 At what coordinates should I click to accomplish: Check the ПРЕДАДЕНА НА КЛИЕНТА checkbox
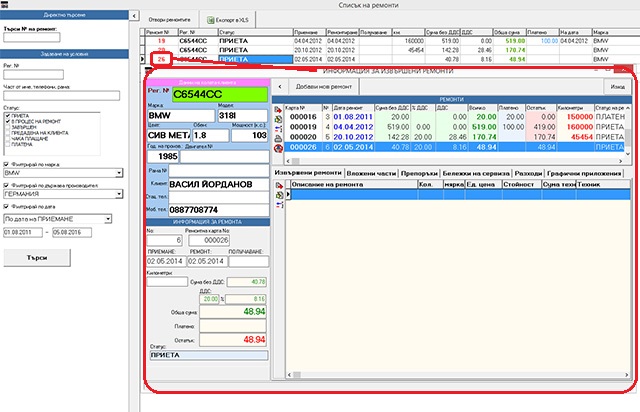point(8,133)
